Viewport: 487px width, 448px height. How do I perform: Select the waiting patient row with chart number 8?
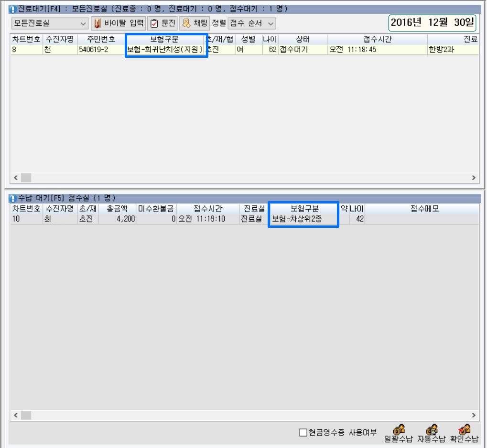[x=143, y=49]
